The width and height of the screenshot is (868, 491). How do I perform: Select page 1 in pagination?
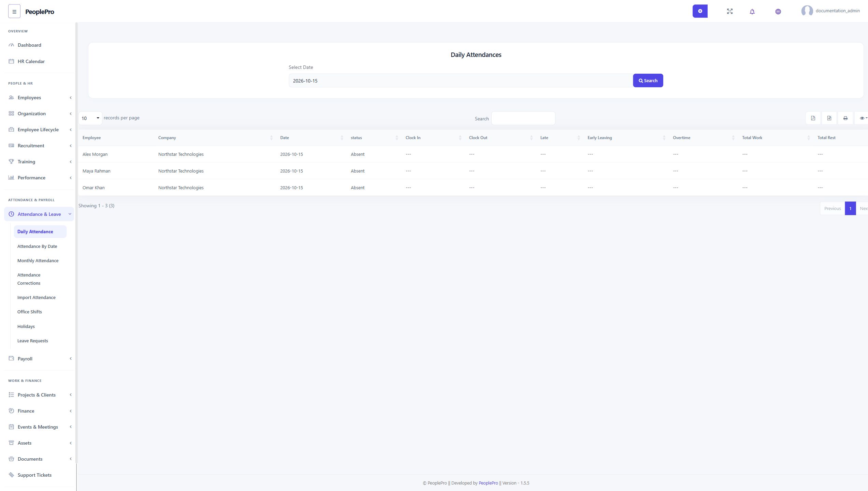coord(850,208)
